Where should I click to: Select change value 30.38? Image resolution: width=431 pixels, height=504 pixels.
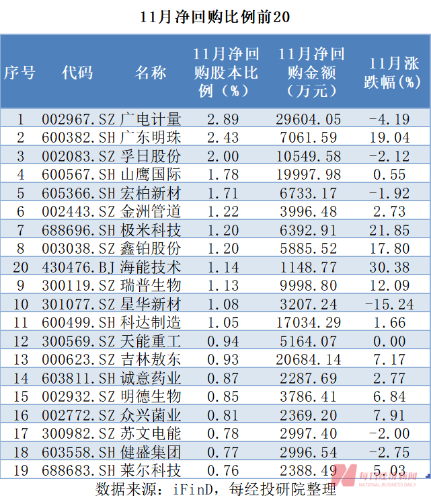pos(389,267)
